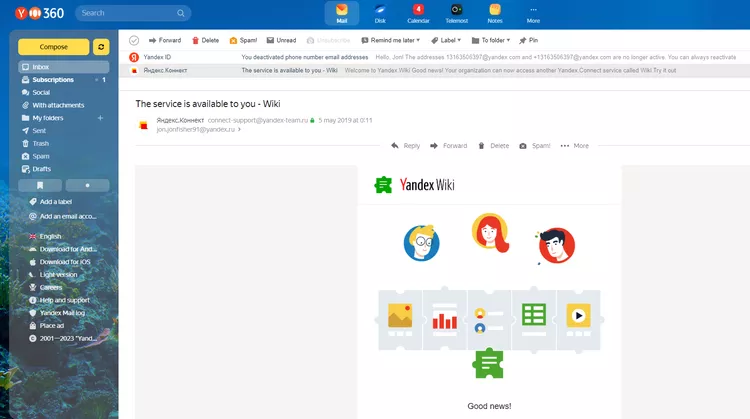Click the green puzzle piece illustration
The image size is (750, 419).
click(488, 364)
